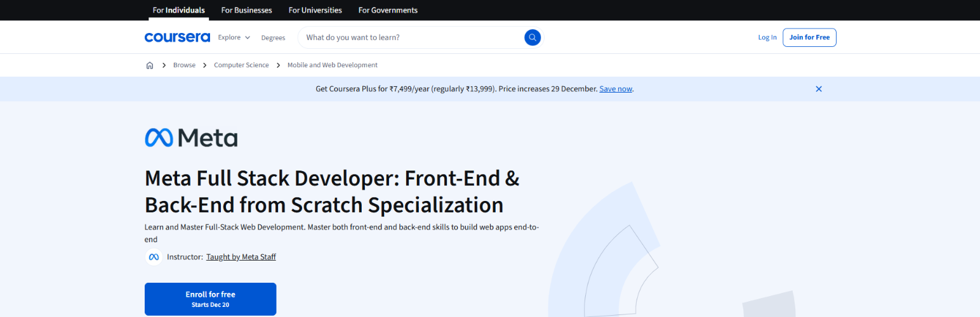Click the blue search magnifier button

tap(533, 37)
